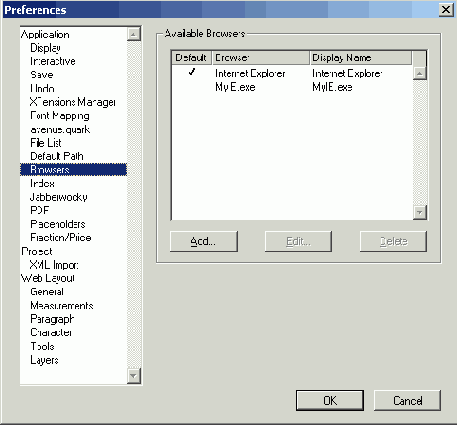
Task: Choose the avenue.quark preferences entry
Action: (60, 129)
